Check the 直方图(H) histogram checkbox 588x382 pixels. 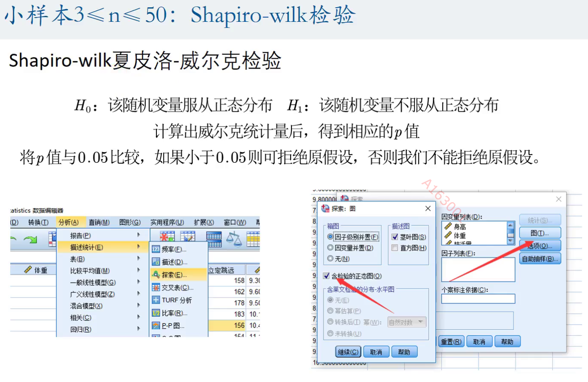click(395, 248)
